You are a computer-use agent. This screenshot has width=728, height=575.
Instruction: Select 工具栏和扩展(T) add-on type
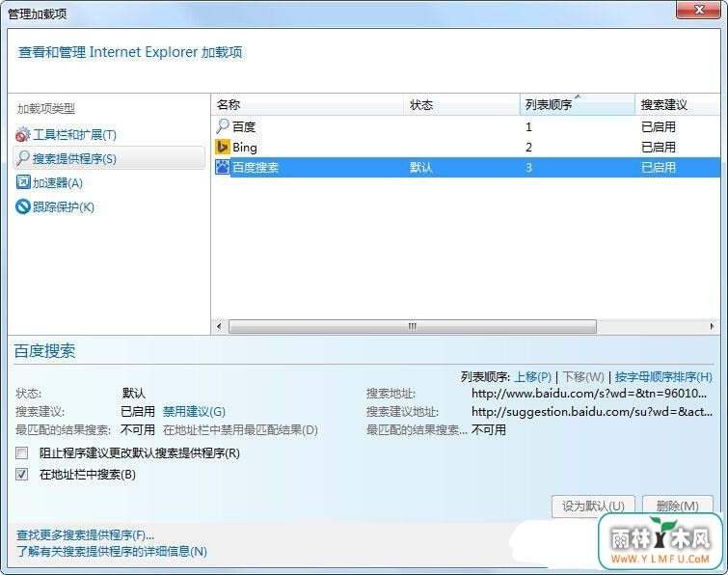tap(74, 135)
